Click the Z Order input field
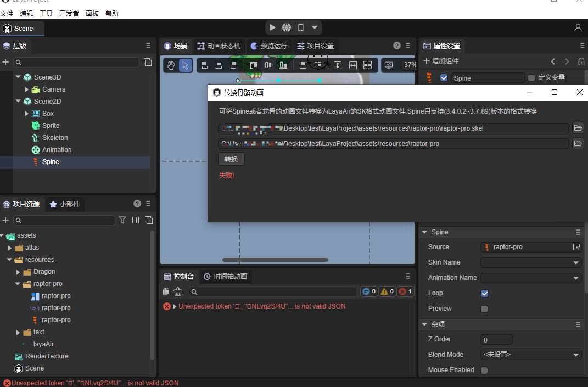The width and height of the screenshot is (588, 387). [496, 340]
